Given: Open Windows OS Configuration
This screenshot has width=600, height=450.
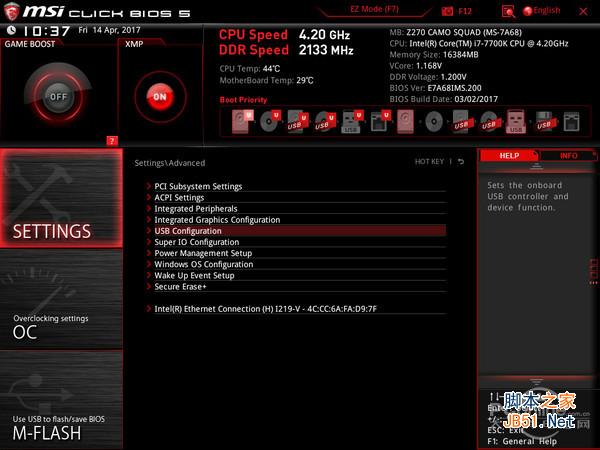Looking at the screenshot, I should point(296,264).
